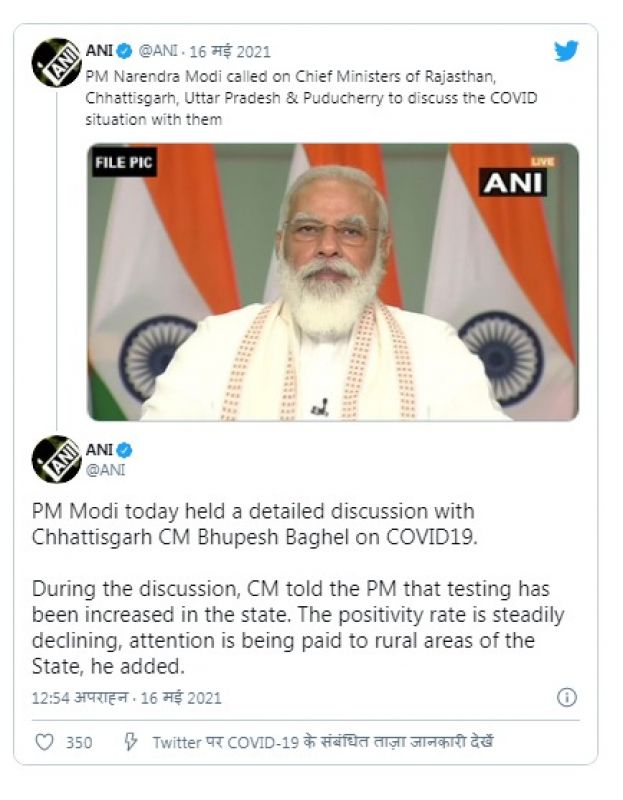
Task: Click the verified badge in the quoted tweet header
Action: [x=125, y=51]
